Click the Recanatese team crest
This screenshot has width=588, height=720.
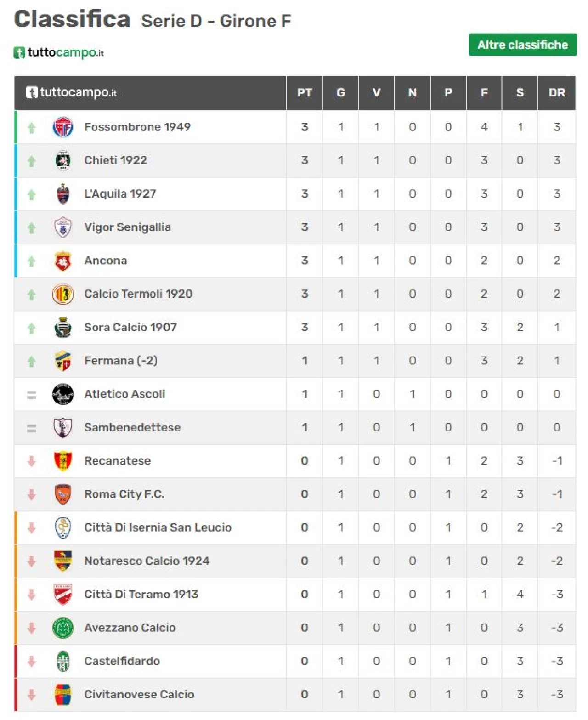(x=63, y=461)
